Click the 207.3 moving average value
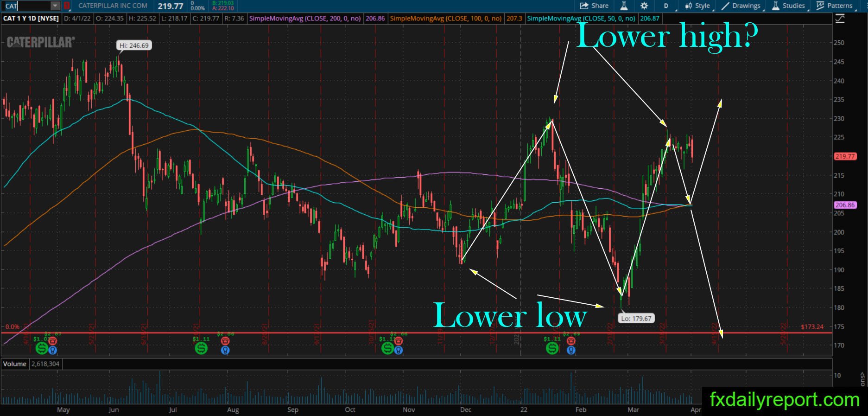This screenshot has height=416, width=868. coord(514,19)
